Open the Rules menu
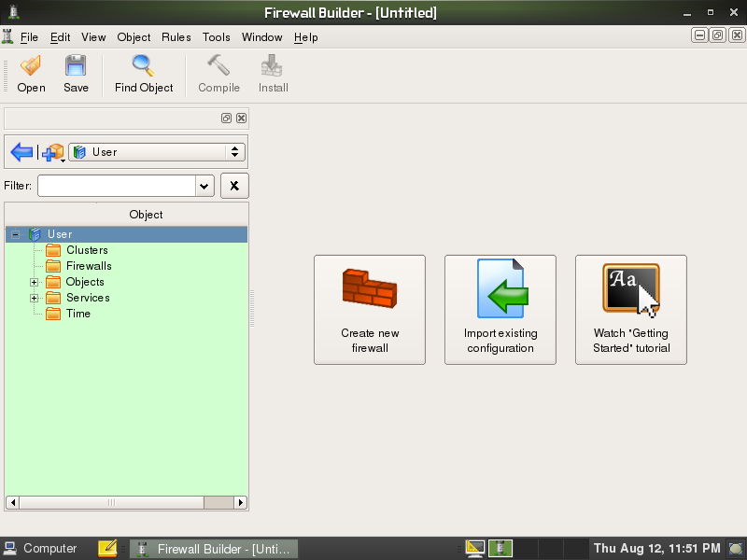Image resolution: width=747 pixels, height=560 pixels. pos(176,37)
